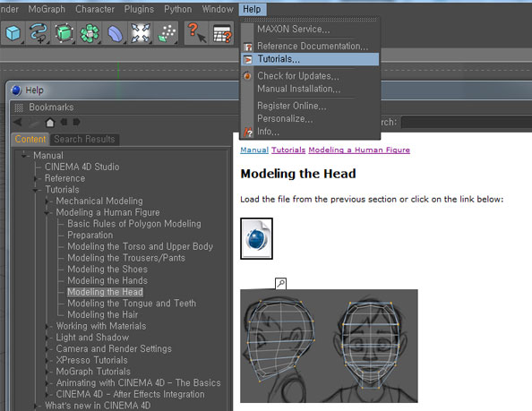This screenshot has height=411, width=532.
Task: Choose Tutorials... from the Help menu
Action: click(x=310, y=59)
